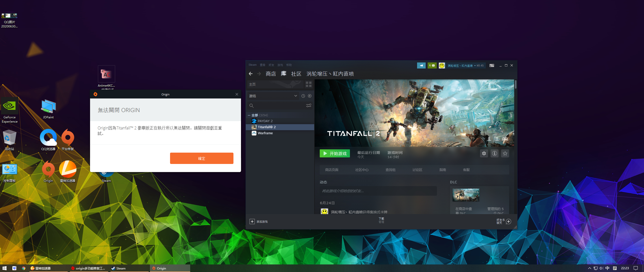Viewport: 644px width, 272px height.
Task: Open 好友与聊天 friends chat button
Action: coord(504,221)
